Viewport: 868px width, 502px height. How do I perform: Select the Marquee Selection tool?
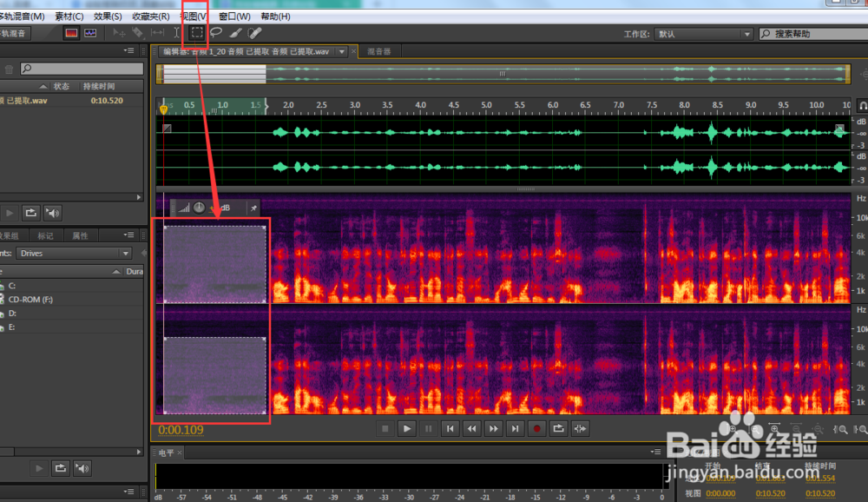196,33
